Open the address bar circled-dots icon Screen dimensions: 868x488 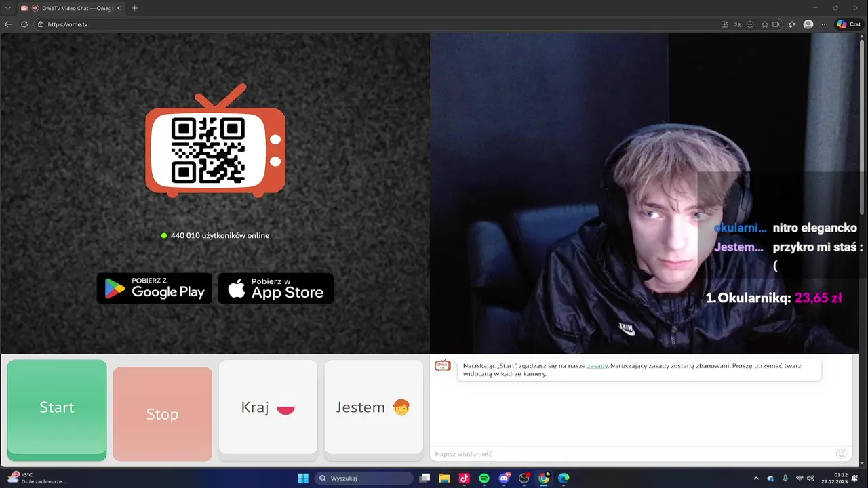pos(750,24)
